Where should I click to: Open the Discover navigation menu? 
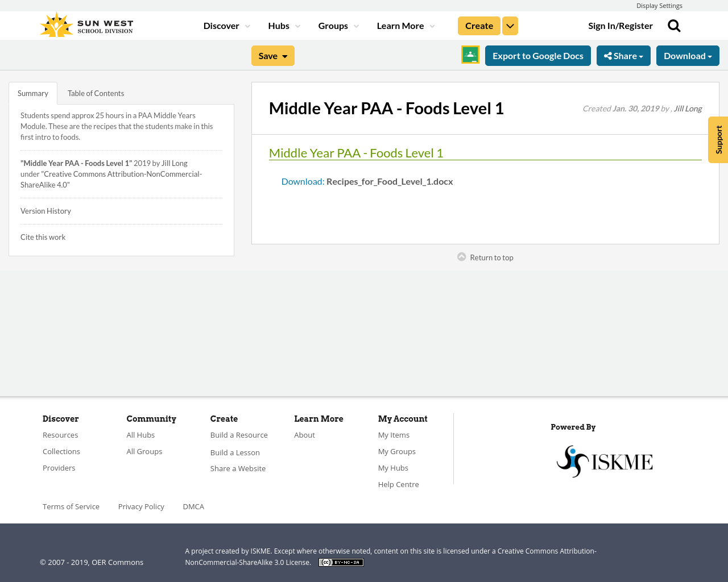point(226,25)
